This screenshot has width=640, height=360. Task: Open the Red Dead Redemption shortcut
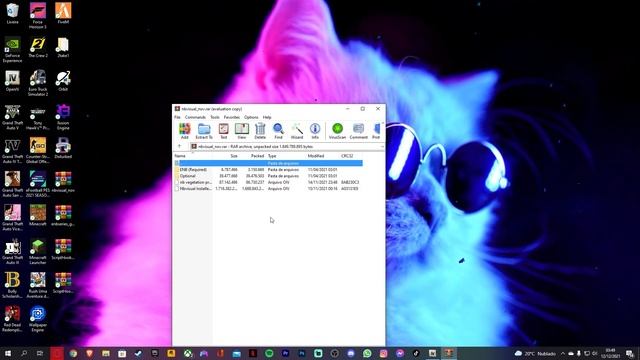pyautogui.click(x=12, y=319)
